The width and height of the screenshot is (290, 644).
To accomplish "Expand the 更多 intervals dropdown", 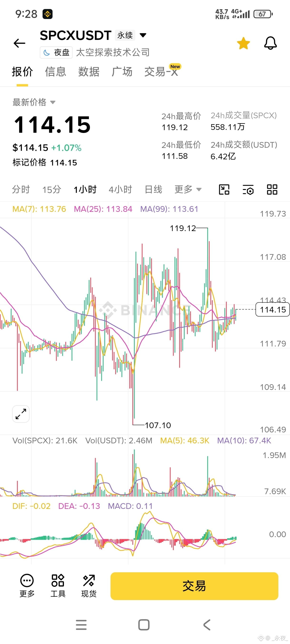I will pyautogui.click(x=188, y=189).
